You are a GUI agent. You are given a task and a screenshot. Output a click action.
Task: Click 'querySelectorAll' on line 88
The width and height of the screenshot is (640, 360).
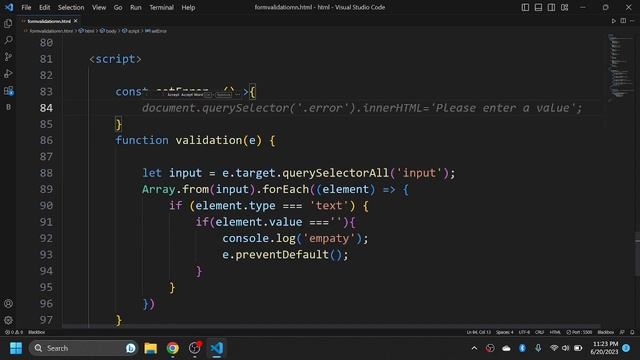coord(336,173)
